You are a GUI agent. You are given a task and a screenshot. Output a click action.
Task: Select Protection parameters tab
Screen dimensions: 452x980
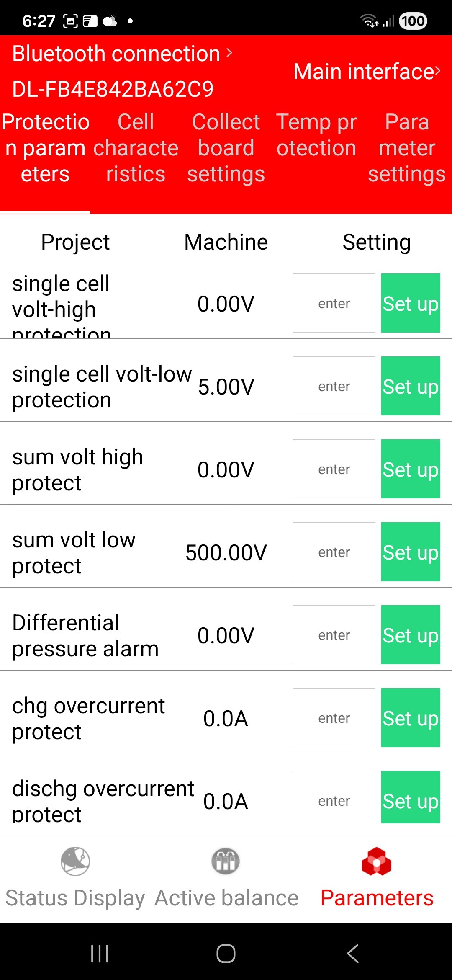tap(45, 148)
